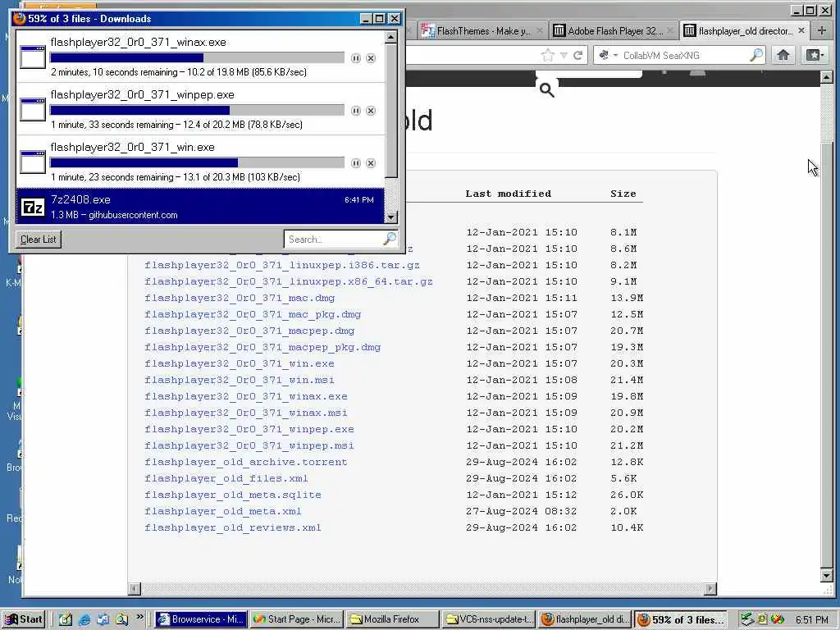Click the winax.exe file icon in Downloads
The width and height of the screenshot is (840, 630).
[33, 57]
